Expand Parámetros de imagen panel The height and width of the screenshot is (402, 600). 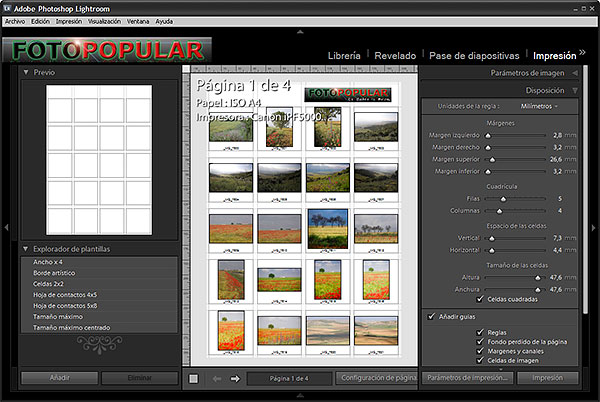(575, 73)
